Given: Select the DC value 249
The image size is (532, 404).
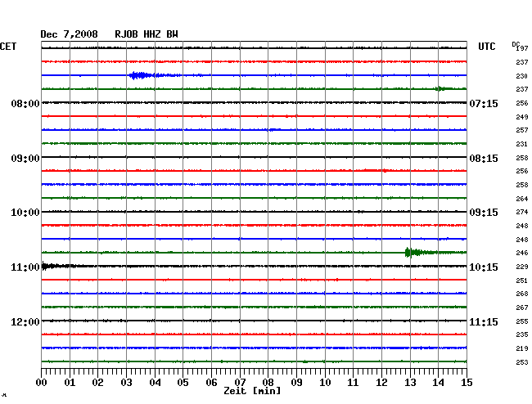Looking at the screenshot, I should point(522,117).
